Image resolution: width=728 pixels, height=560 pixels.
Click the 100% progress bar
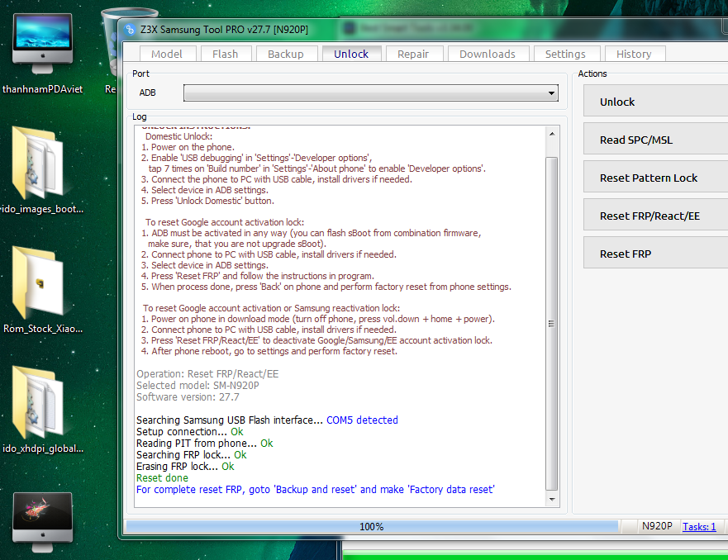click(x=372, y=527)
